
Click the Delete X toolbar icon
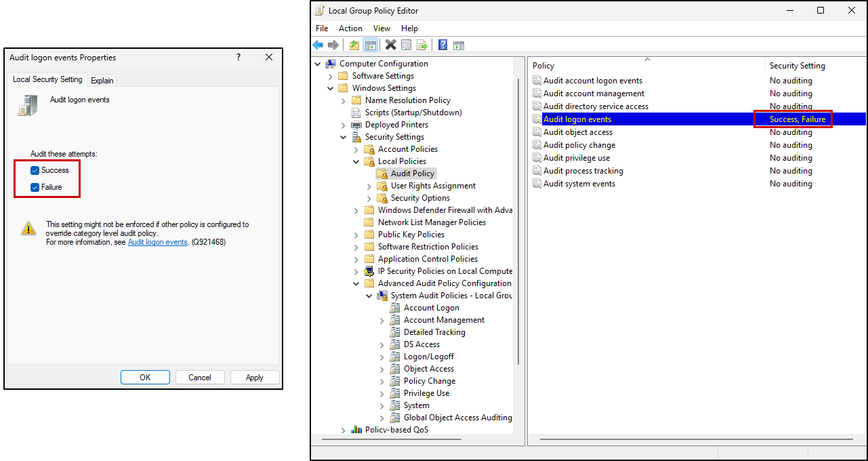(390, 45)
